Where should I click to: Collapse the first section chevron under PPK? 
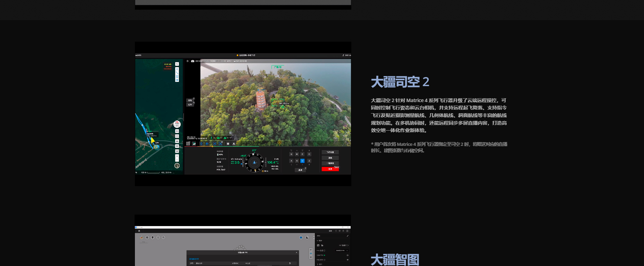click(318, 241)
